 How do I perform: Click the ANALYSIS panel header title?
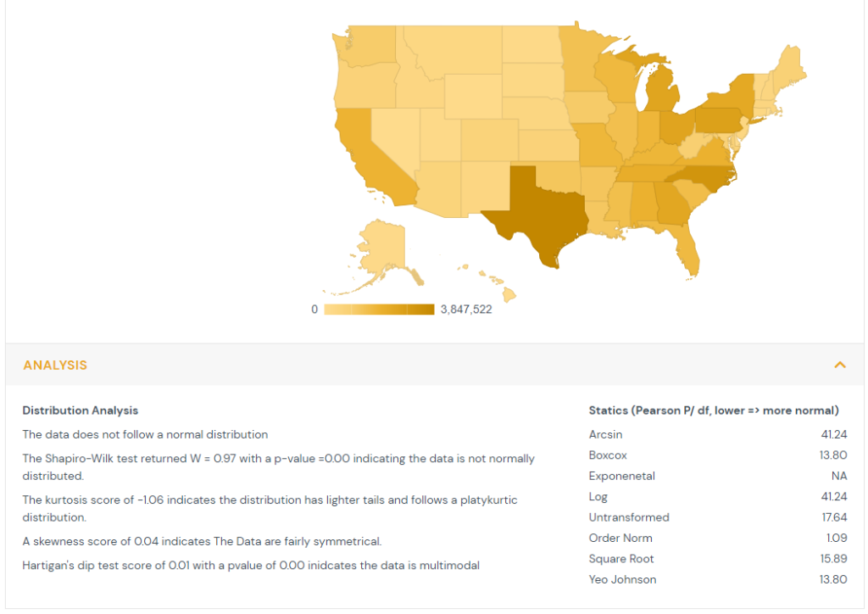click(55, 366)
